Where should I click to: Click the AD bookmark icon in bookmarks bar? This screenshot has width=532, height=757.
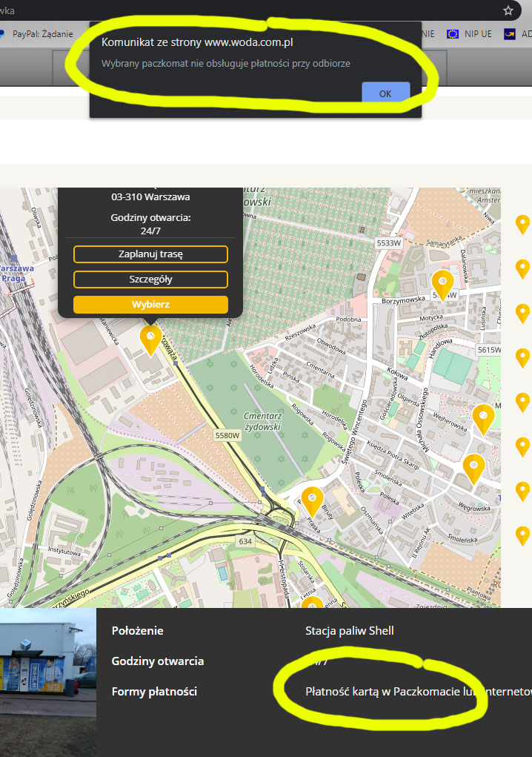[x=509, y=34]
